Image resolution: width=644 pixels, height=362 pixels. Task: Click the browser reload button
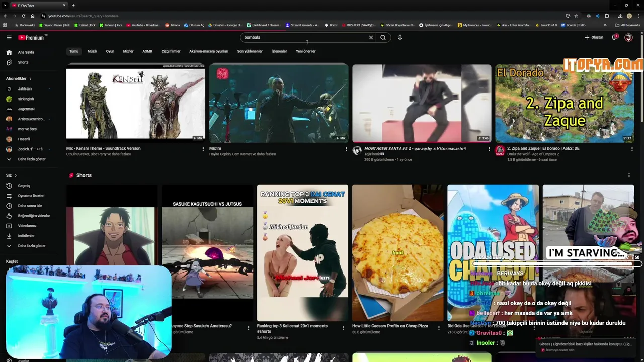(x=24, y=16)
